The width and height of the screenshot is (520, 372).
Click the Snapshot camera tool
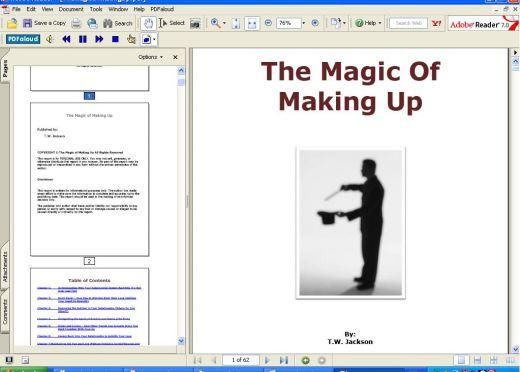(x=195, y=23)
